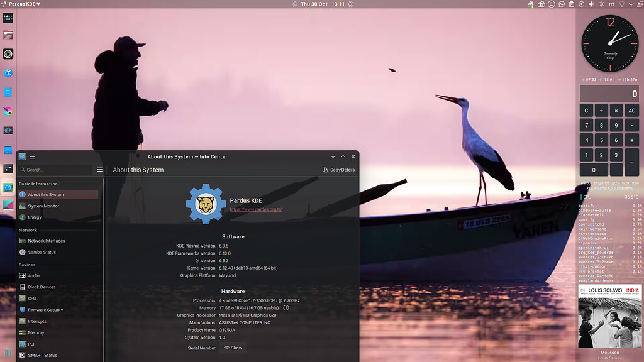644x362 pixels.
Task: Open the pardus.org.tr website link
Action: click(x=255, y=209)
